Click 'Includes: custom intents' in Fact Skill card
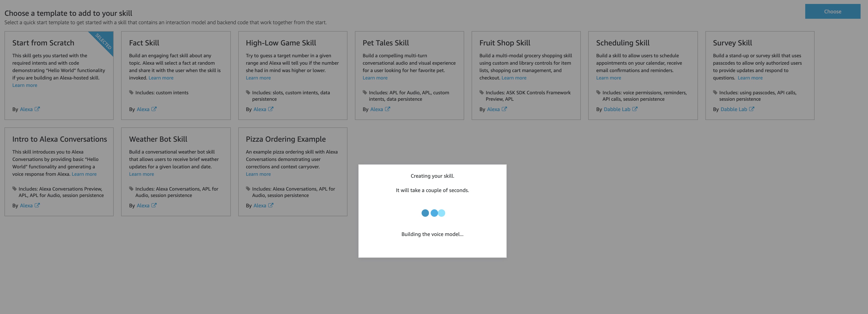The height and width of the screenshot is (314, 868). pyautogui.click(x=162, y=93)
